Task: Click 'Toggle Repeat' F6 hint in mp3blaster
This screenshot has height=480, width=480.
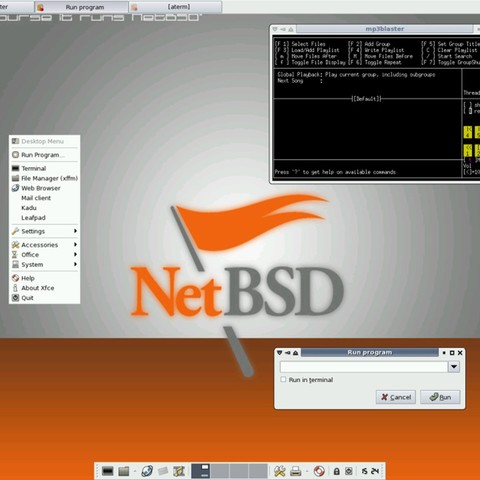Action: (x=383, y=63)
